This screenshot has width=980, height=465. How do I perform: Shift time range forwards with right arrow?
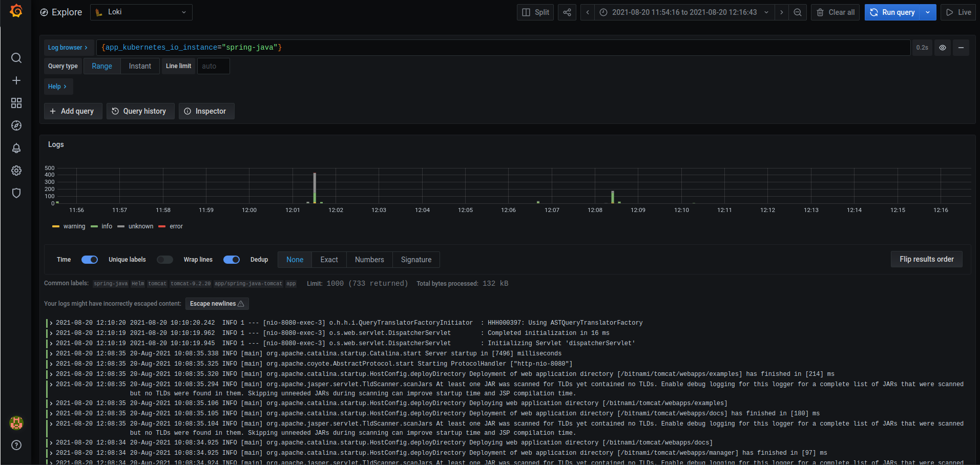[x=781, y=12]
